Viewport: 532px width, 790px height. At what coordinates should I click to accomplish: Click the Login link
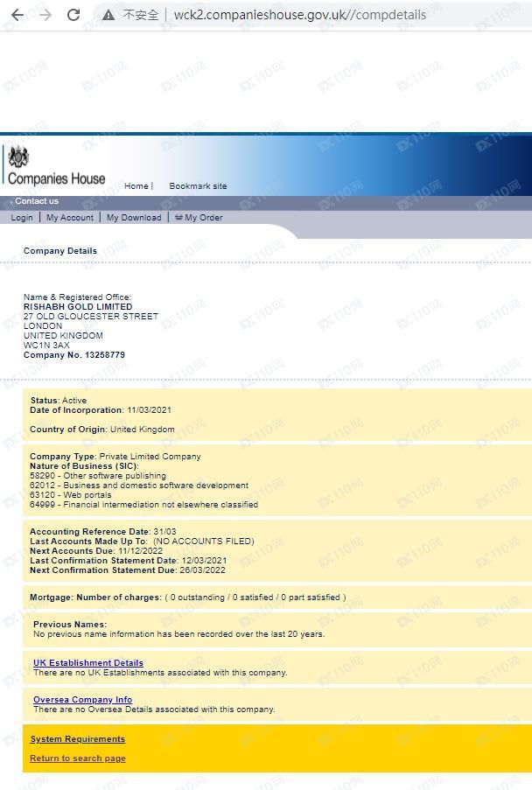point(22,218)
